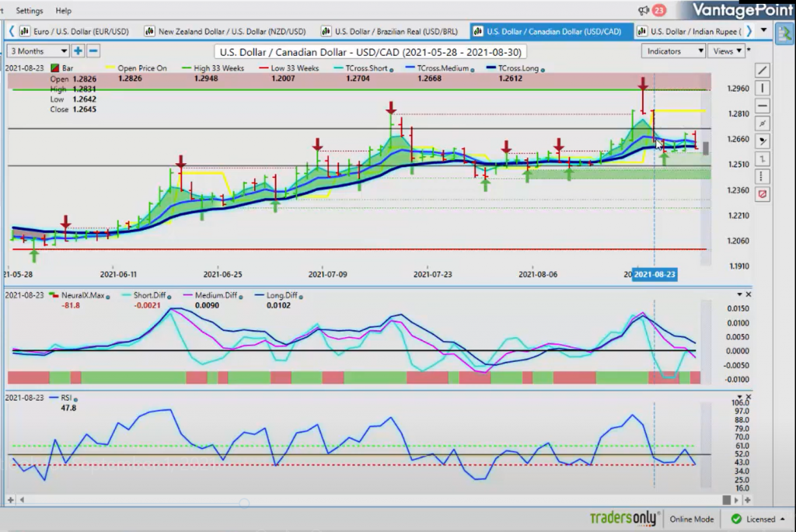Click the Low 33 Weeks legend label
The image size is (796, 532).
[x=295, y=68]
